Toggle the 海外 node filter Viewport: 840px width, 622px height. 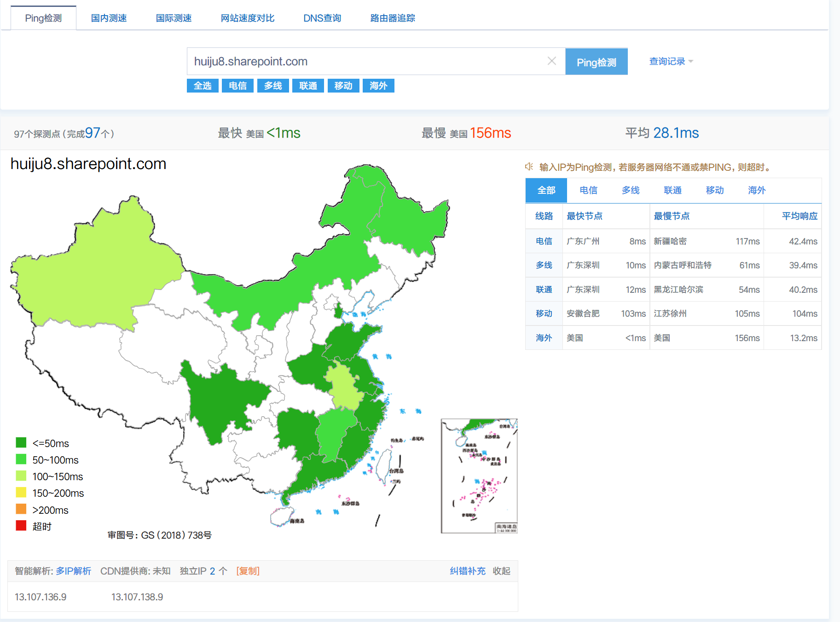[378, 86]
